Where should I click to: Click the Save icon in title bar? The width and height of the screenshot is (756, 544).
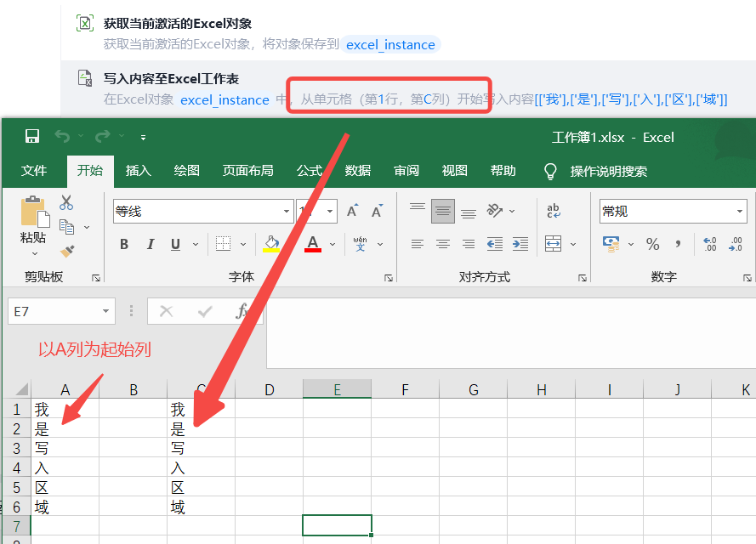click(32, 137)
